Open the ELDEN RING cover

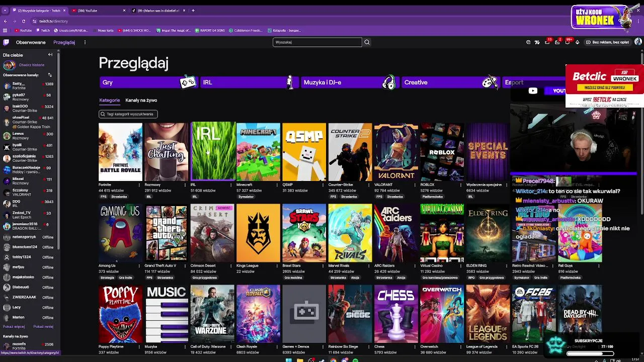pos(488,233)
